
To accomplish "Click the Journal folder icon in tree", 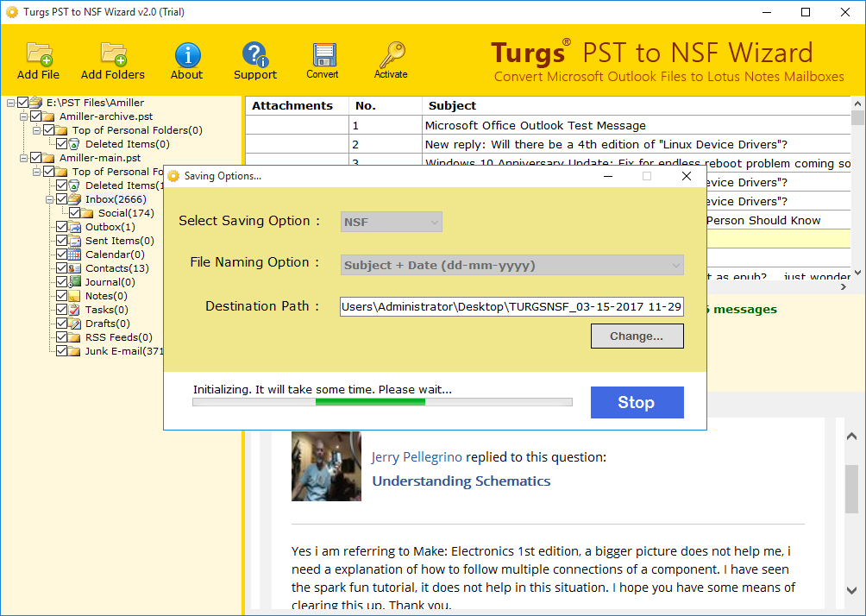I will 74,282.
